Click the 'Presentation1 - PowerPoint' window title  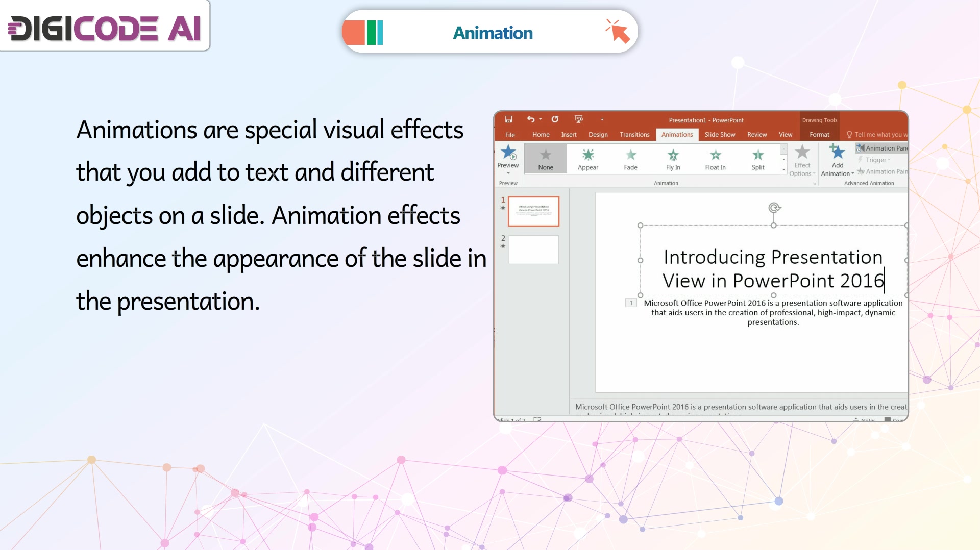pyautogui.click(x=706, y=120)
